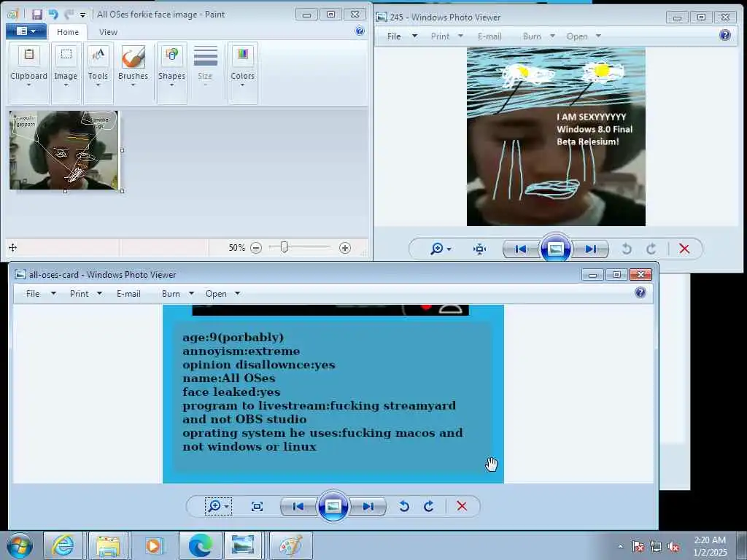Play slide show in all-oses-card viewer
Viewport: 747px width, 560px height.
333,506
